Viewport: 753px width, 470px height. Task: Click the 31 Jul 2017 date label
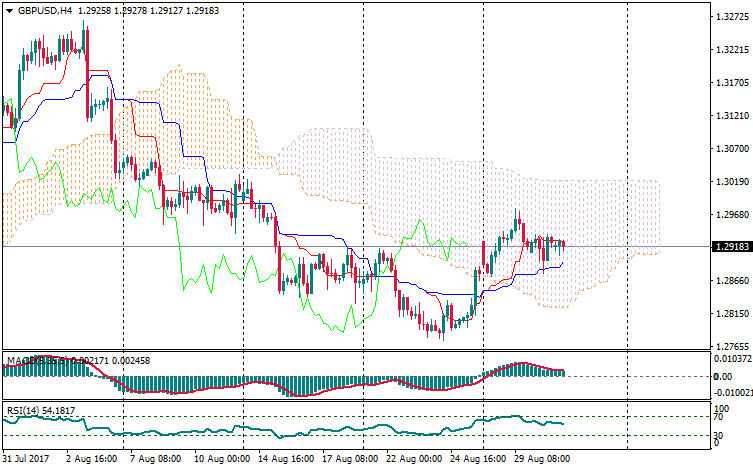(28, 459)
